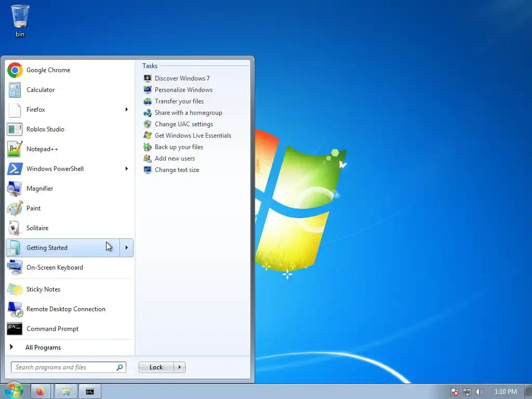Open the Solitaire cards icon
The height and width of the screenshot is (399, 532).
[x=15, y=228]
